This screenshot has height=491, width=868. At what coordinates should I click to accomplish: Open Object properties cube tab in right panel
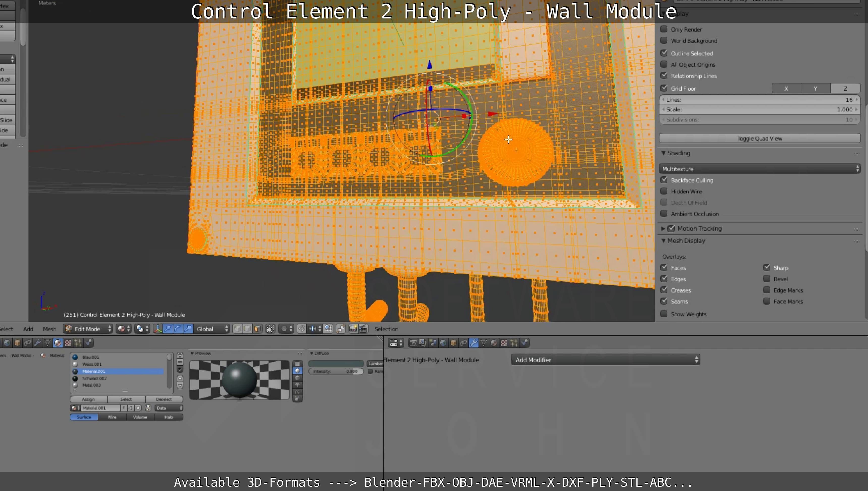[x=453, y=343]
